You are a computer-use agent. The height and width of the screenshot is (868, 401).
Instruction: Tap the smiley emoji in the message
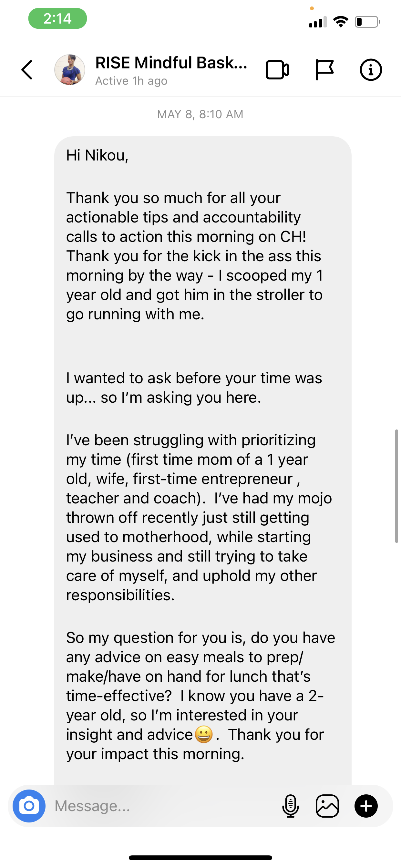pyautogui.click(x=204, y=735)
